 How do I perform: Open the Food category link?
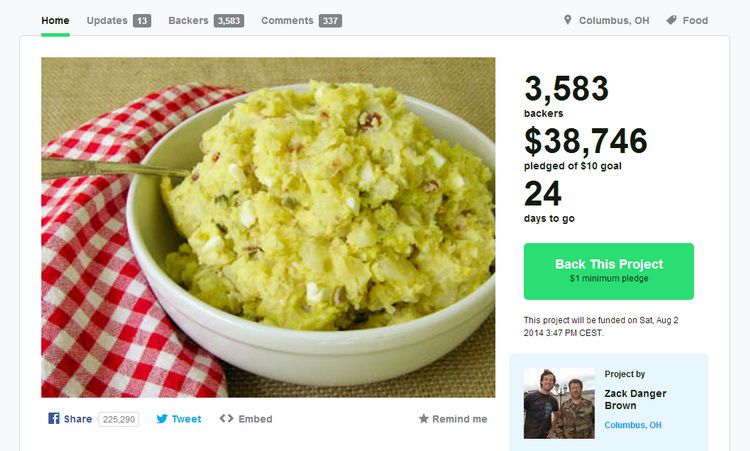click(x=695, y=21)
